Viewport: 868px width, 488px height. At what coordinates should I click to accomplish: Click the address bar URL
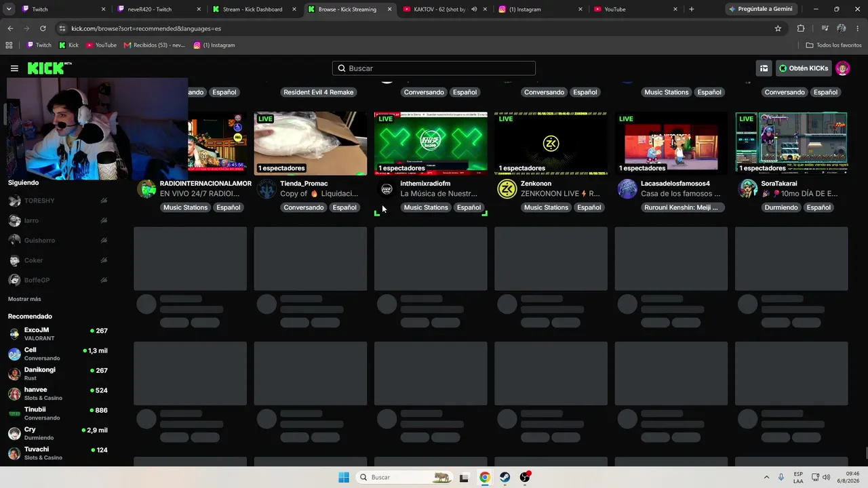[146, 28]
